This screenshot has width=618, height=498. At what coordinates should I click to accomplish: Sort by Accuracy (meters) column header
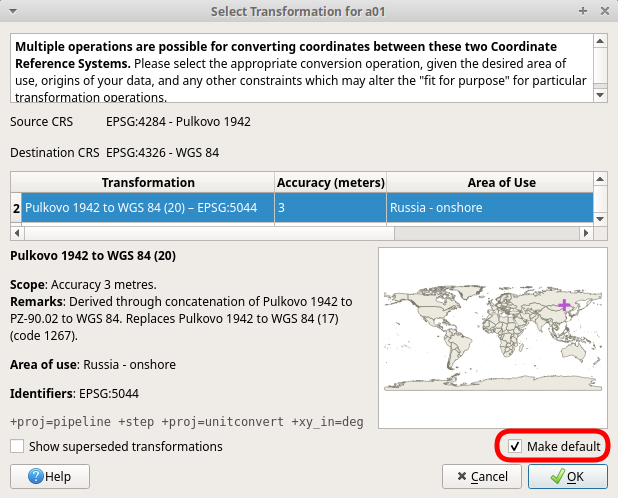[330, 182]
